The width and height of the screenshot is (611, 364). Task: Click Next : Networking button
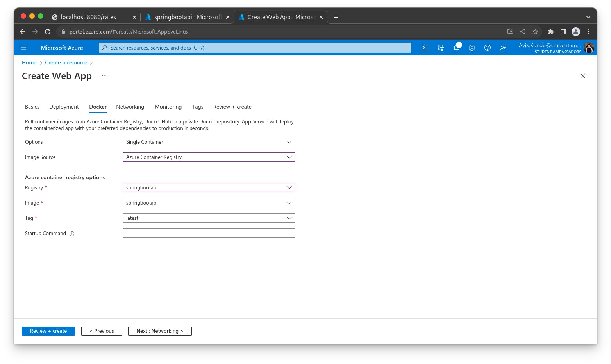(160, 331)
